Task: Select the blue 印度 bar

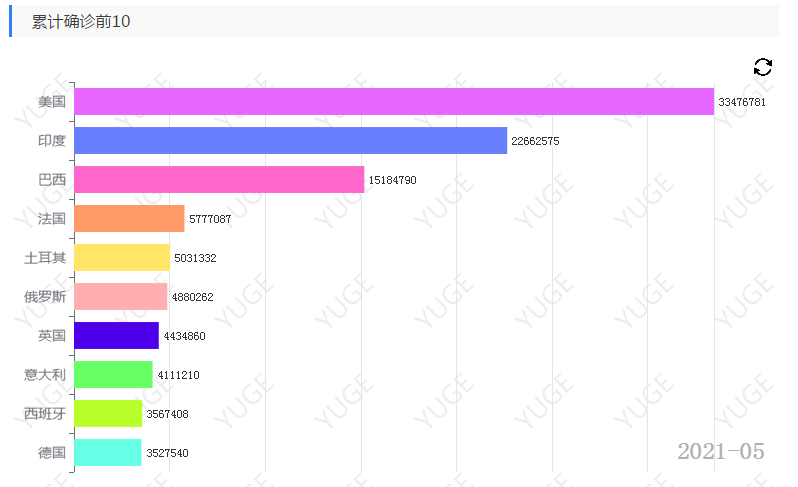Action: click(x=290, y=141)
